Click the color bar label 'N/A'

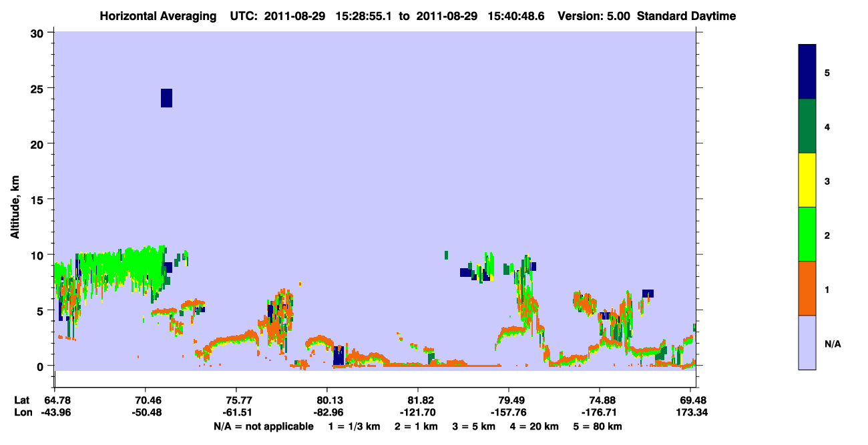click(833, 344)
